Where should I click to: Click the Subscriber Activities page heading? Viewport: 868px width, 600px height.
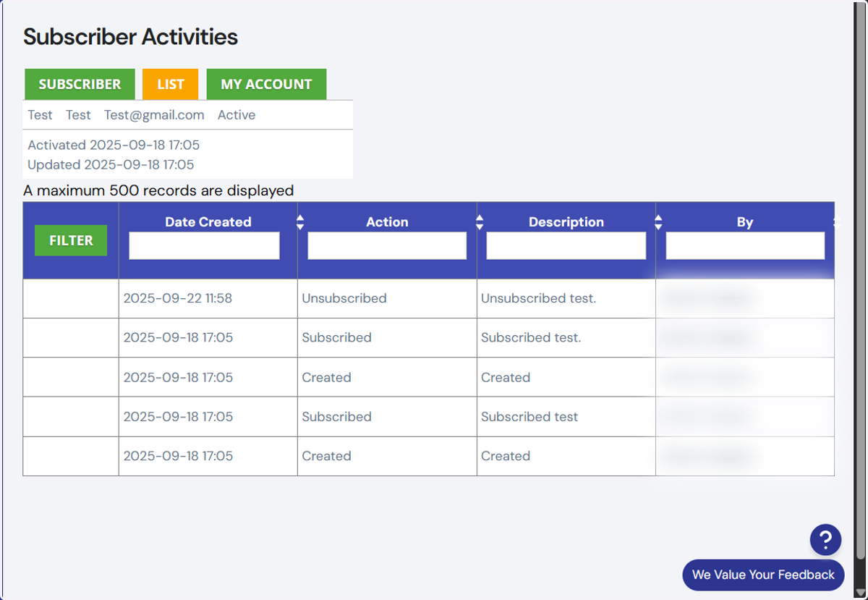pos(130,37)
